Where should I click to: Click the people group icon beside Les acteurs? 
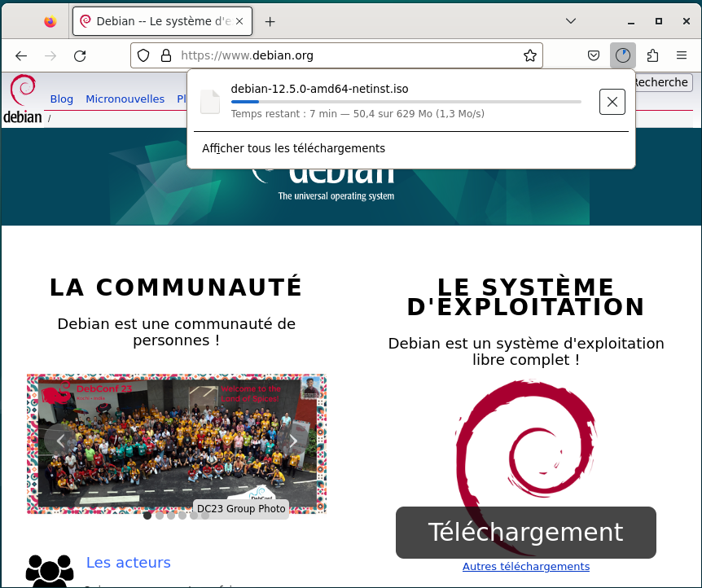tap(50, 571)
